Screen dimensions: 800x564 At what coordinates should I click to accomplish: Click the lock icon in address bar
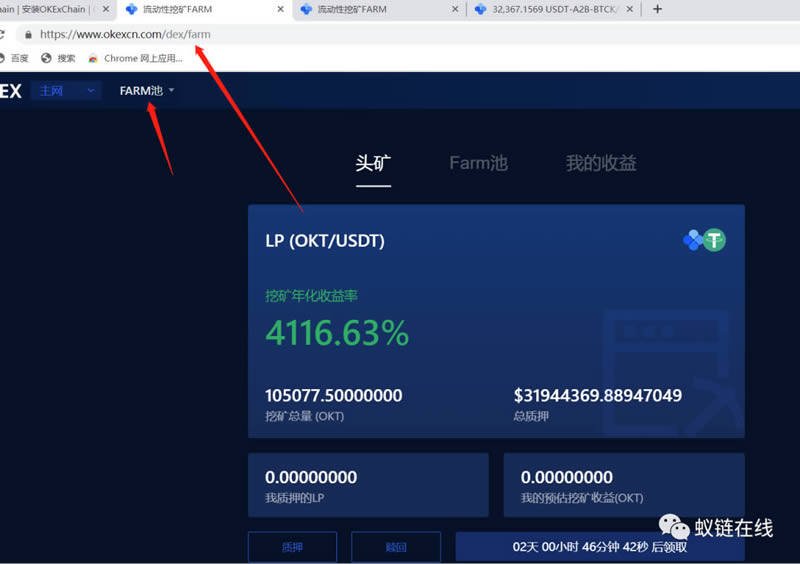click(x=28, y=34)
